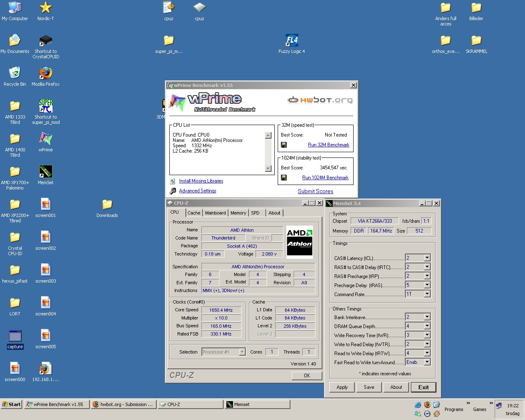
Task: Open the Windows Start menu
Action: [11, 404]
